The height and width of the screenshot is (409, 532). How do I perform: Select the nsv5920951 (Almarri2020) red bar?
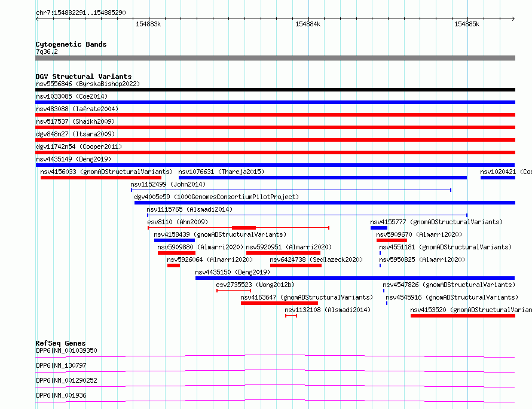tap(283, 253)
